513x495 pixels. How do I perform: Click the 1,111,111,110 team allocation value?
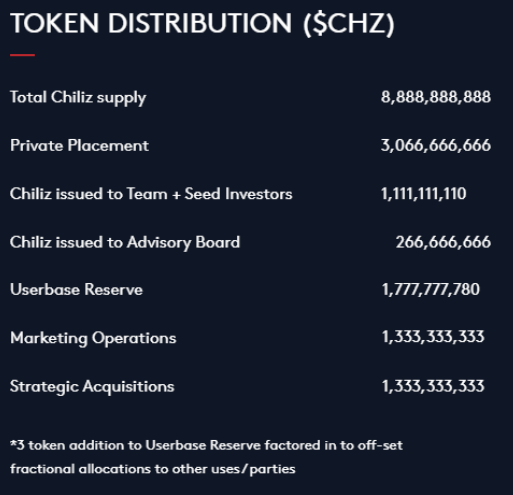[x=423, y=194]
